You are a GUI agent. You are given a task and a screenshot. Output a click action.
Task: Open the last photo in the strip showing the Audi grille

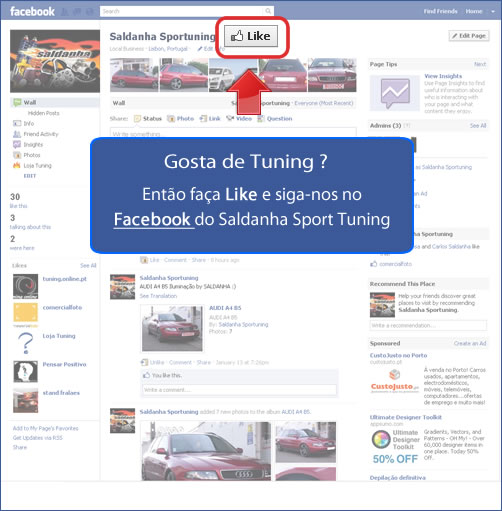pyautogui.click(x=332, y=75)
